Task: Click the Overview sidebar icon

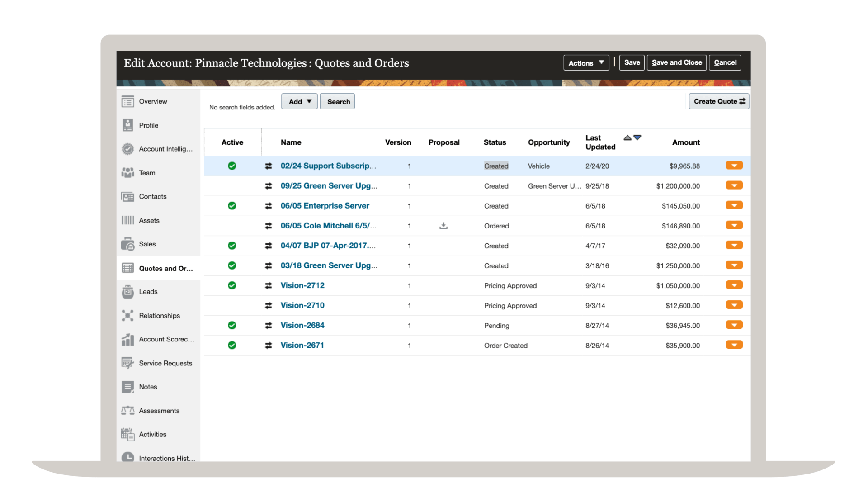Action: pos(127,101)
